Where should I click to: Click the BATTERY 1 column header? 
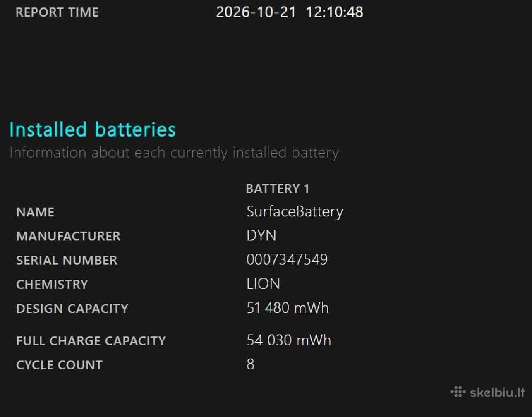(x=278, y=188)
